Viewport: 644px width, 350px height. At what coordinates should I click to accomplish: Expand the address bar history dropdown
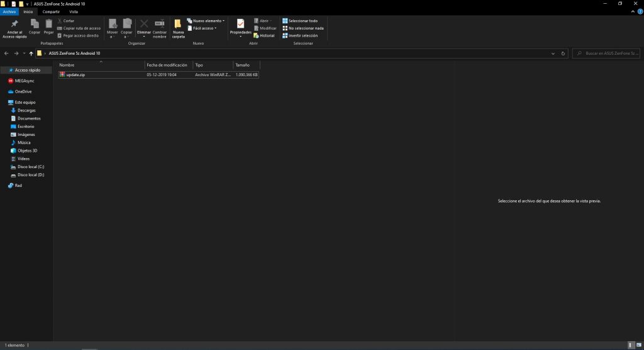pyautogui.click(x=553, y=54)
